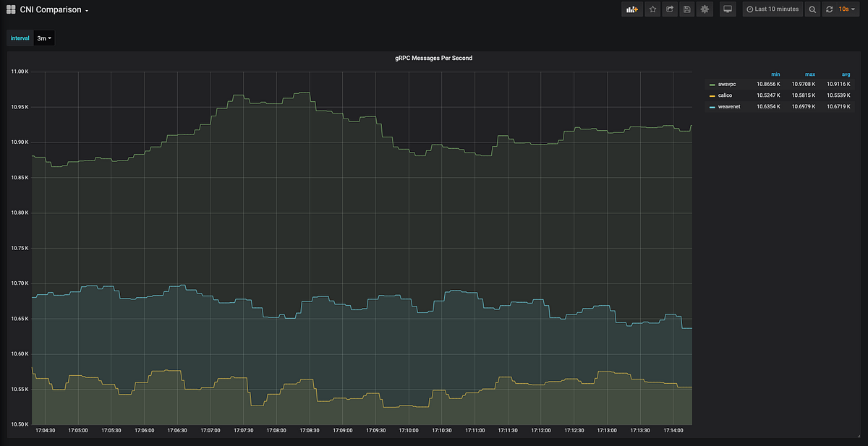Cycle view mode with the TV icon
This screenshot has height=446, width=868.
[728, 9]
